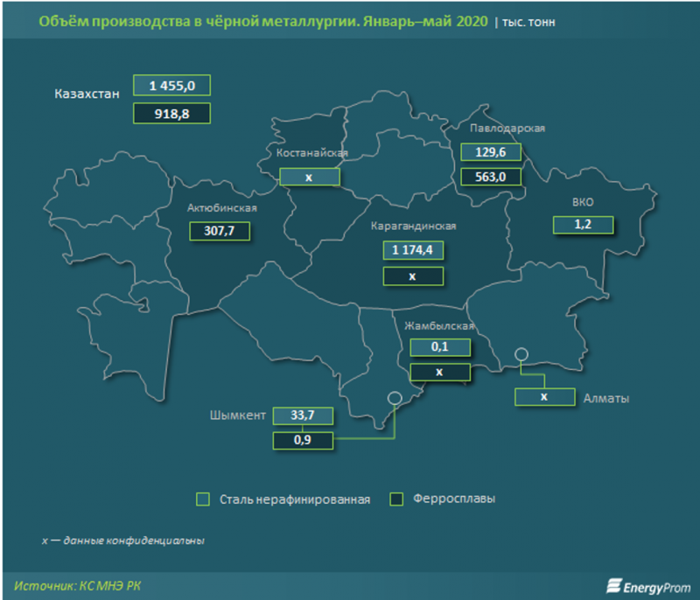Screen dimensions: 700x600
Task: Click the Актюбинская 307,7 value box
Action: 220,231
